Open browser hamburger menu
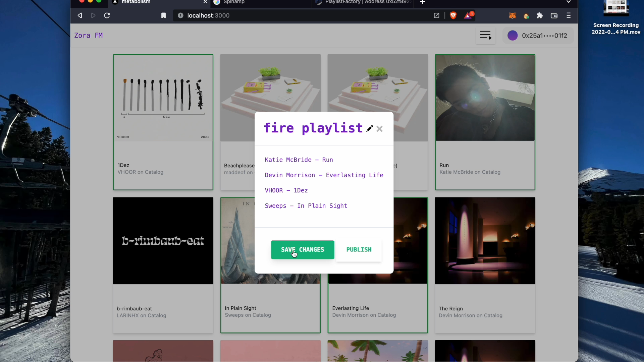644x362 pixels. pos(569,15)
